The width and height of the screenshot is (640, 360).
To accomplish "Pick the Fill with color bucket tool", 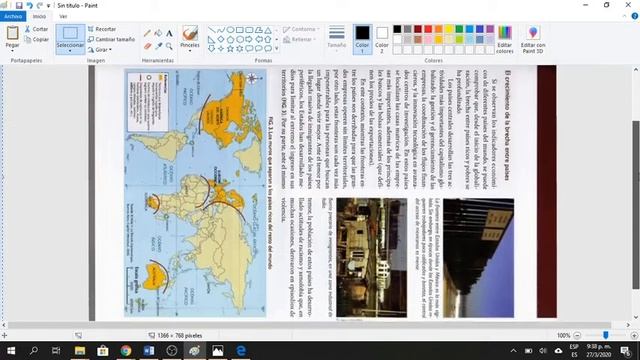I will point(158,33).
